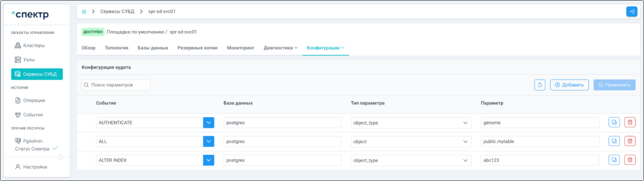Click the logout icon at top right
This screenshot has height=181, width=644.
631,11
